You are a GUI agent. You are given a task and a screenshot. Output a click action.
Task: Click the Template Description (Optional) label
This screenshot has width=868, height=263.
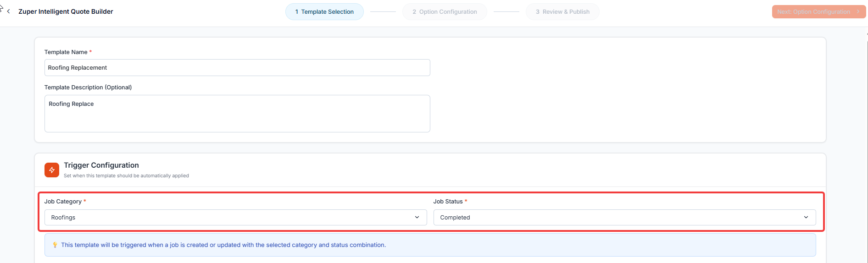88,88
